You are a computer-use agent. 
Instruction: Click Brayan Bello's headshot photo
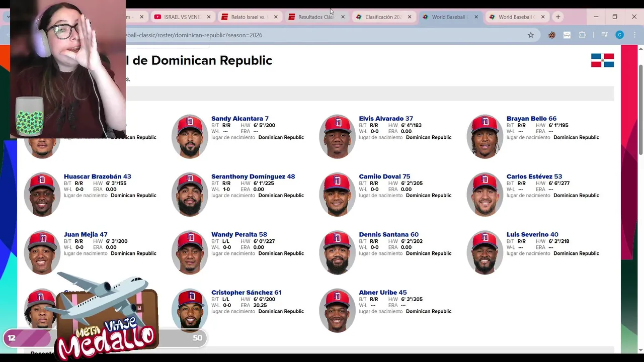[x=485, y=137]
